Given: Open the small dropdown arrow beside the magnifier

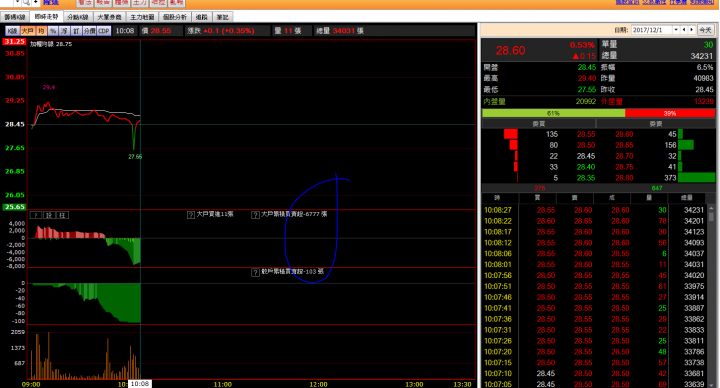Looking at the screenshot, I should [x=17, y=2].
